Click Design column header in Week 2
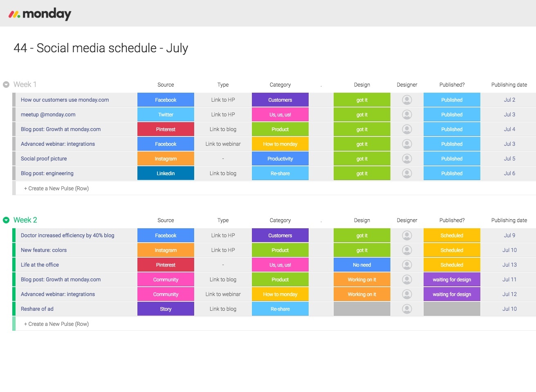 (x=362, y=220)
